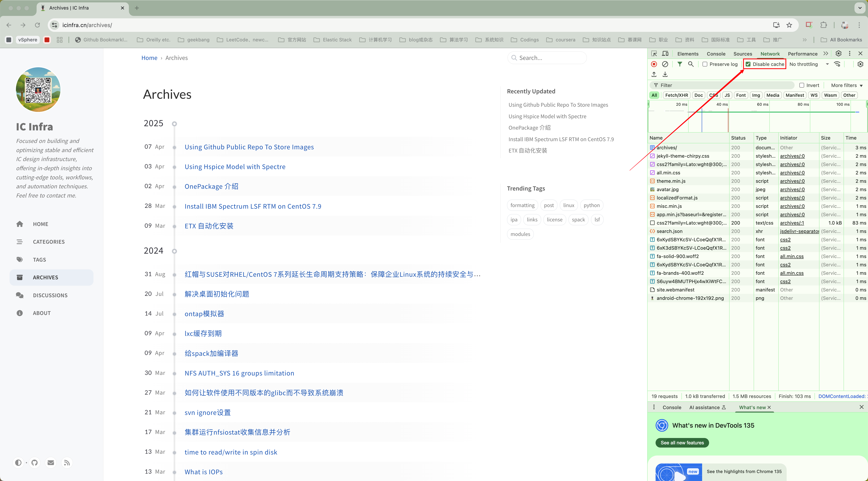Export HAR download icon

point(665,74)
